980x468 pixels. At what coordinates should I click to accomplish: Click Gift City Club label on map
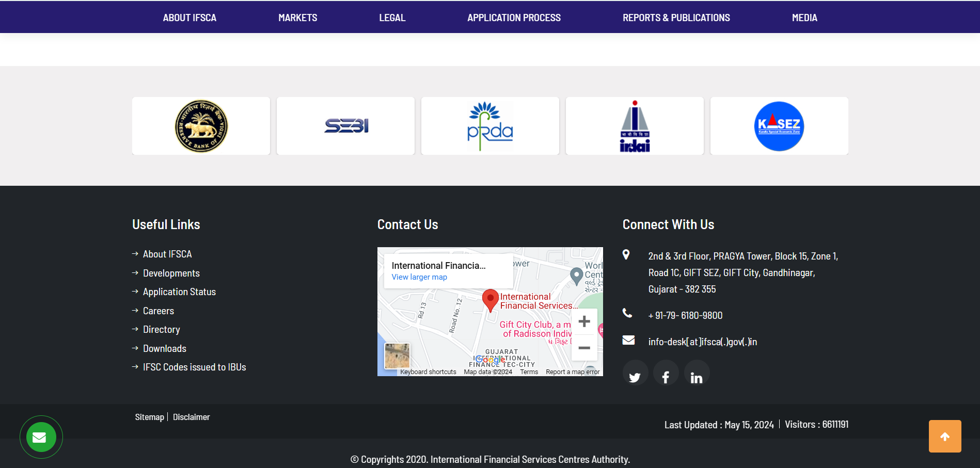[535, 329]
